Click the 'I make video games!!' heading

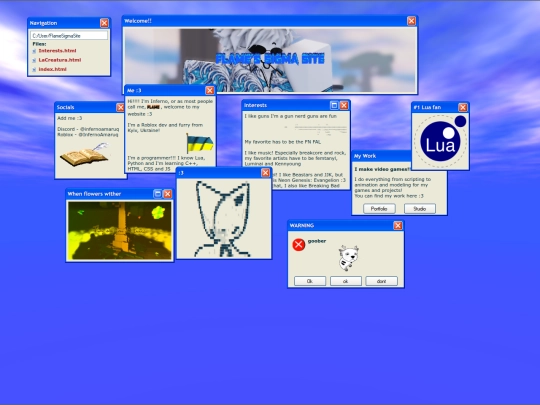click(383, 169)
